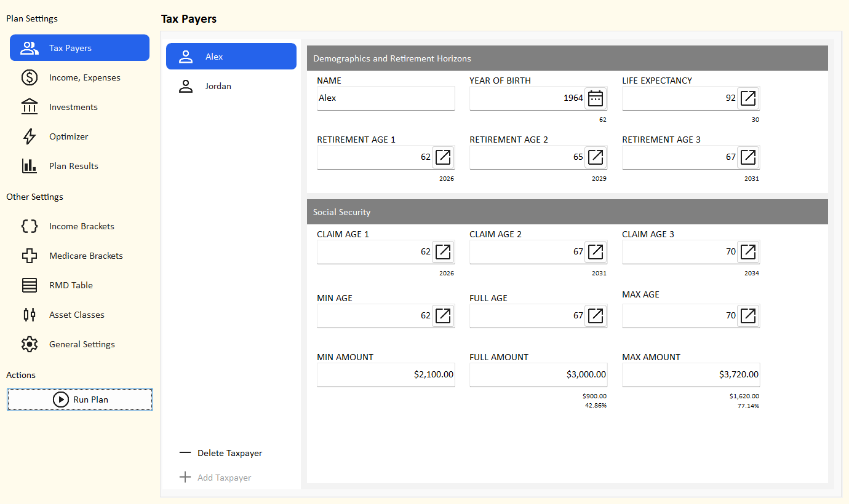
Task: Click the Min Age edit icon
Action: 443,316
